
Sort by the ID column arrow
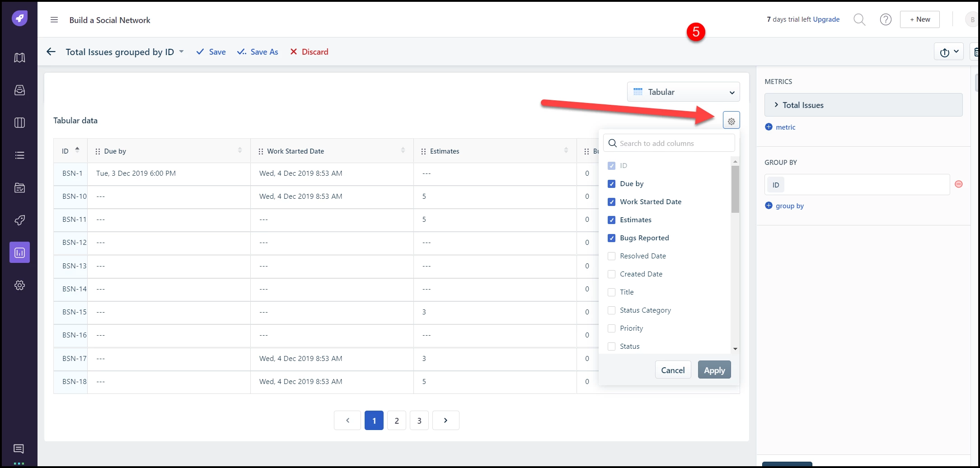point(77,150)
